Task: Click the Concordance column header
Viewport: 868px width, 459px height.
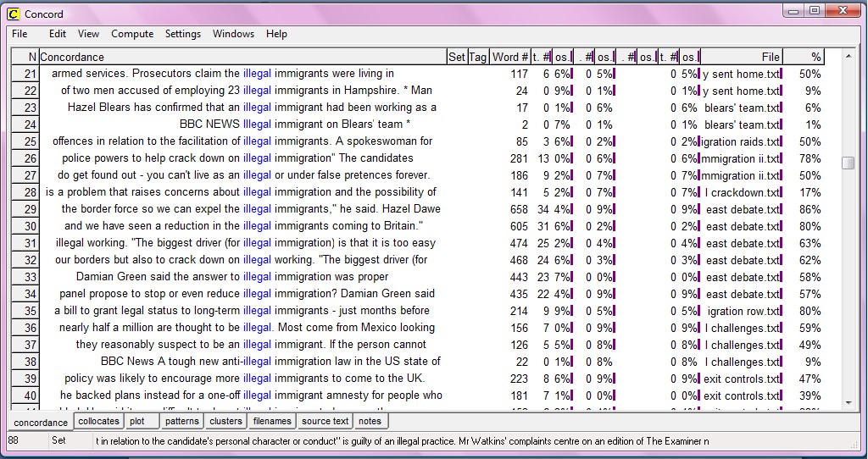Action: coord(242,57)
